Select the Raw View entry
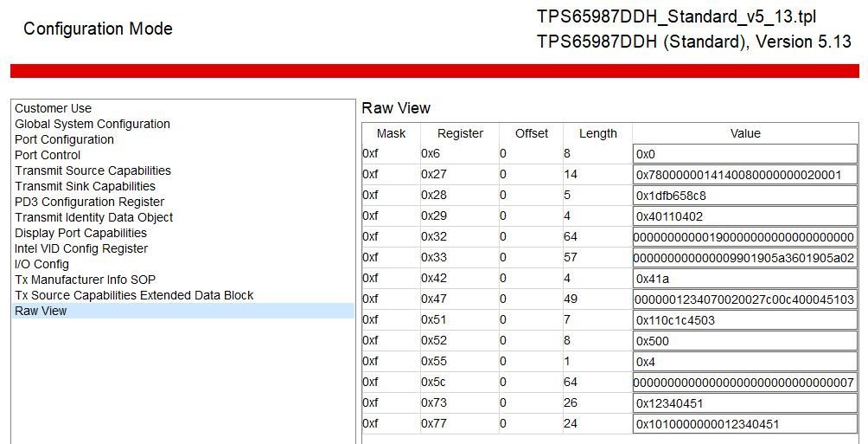This screenshot has width=868, height=444. (182, 311)
